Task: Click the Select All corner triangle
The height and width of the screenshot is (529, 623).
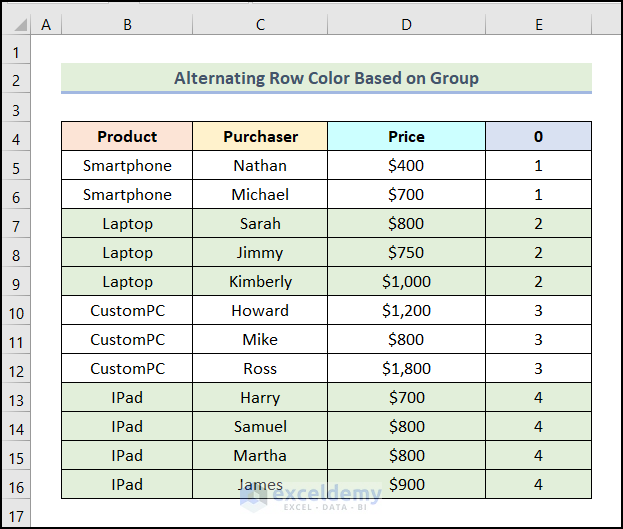Action: pyautogui.click(x=16, y=24)
